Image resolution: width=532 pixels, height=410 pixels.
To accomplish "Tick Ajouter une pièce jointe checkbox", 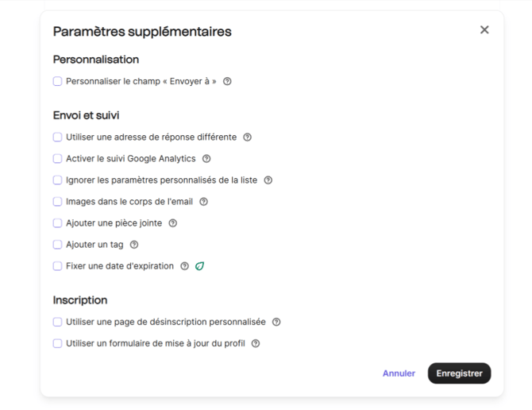I will click(x=57, y=223).
